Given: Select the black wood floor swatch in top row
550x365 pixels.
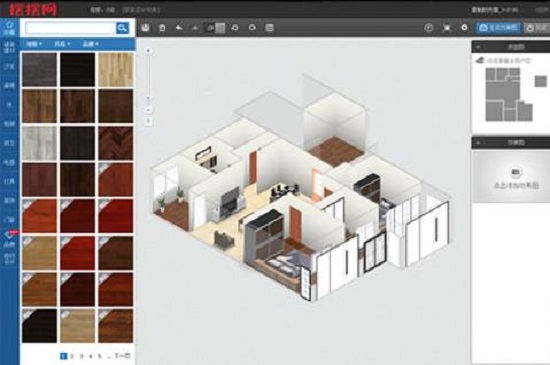Looking at the screenshot, I should pos(77,69).
